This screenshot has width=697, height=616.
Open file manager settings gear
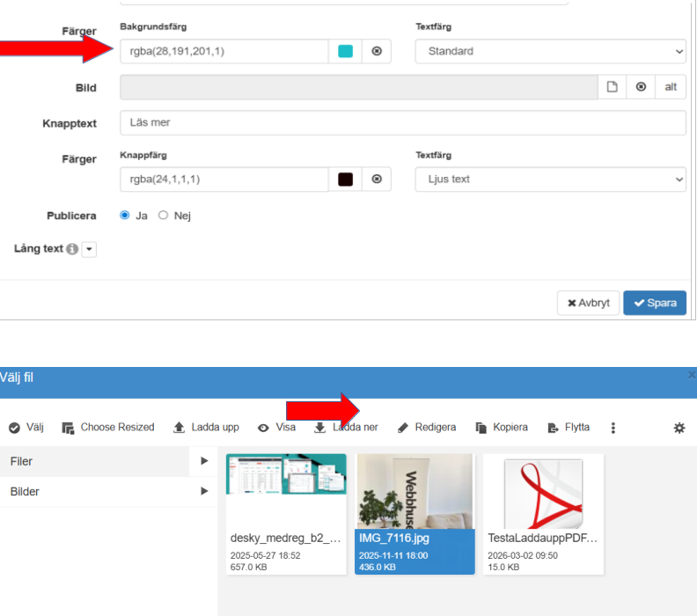point(679,428)
